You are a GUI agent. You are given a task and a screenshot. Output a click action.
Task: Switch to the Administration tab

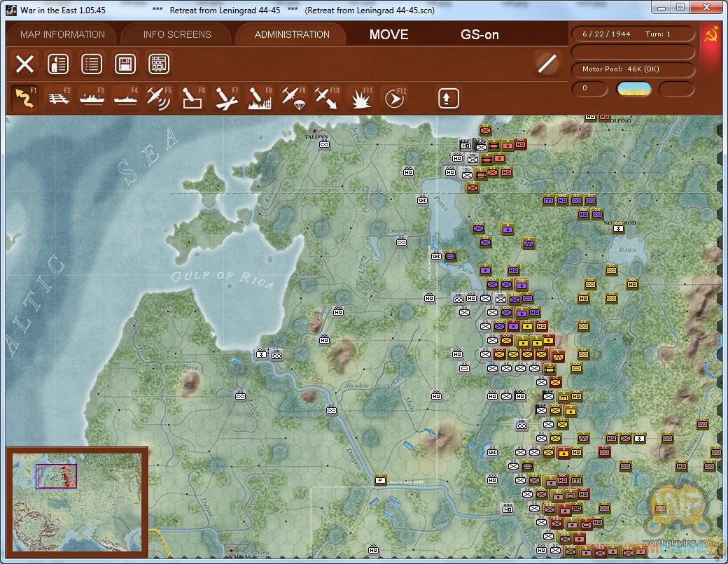tap(291, 34)
